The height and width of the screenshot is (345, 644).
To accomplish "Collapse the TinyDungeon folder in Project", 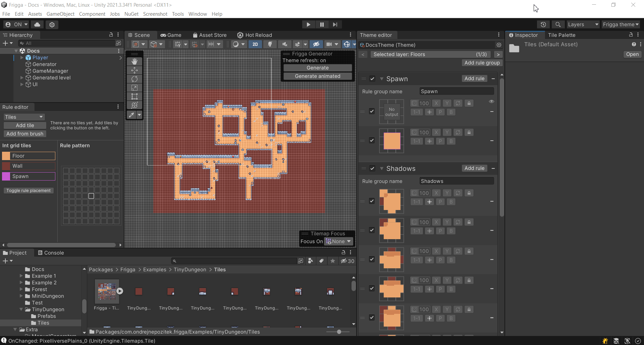I will coord(21,309).
